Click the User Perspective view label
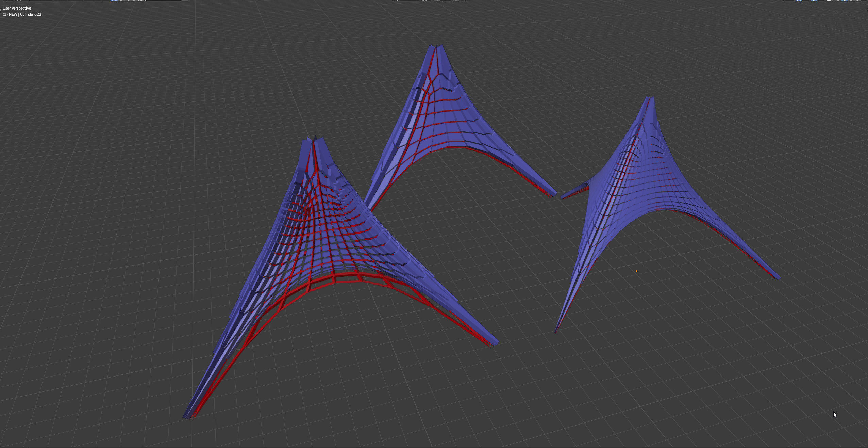 (17, 8)
